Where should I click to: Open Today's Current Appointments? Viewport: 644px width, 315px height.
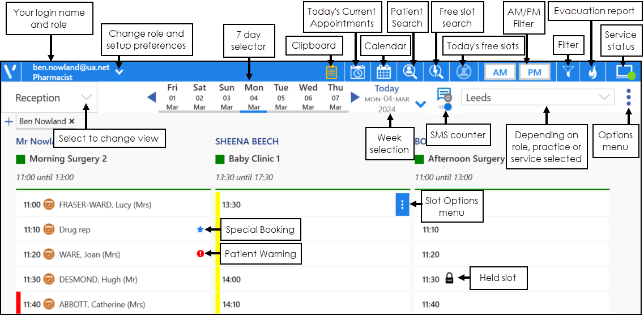[357, 72]
